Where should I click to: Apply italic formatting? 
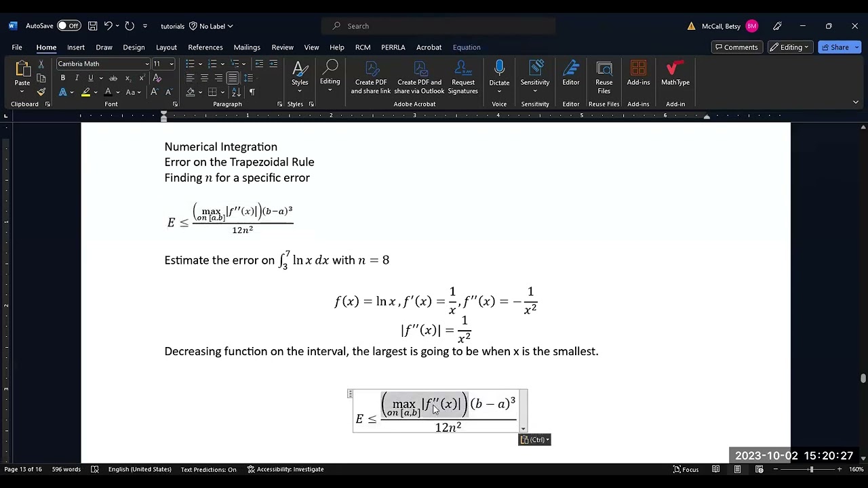click(x=77, y=78)
